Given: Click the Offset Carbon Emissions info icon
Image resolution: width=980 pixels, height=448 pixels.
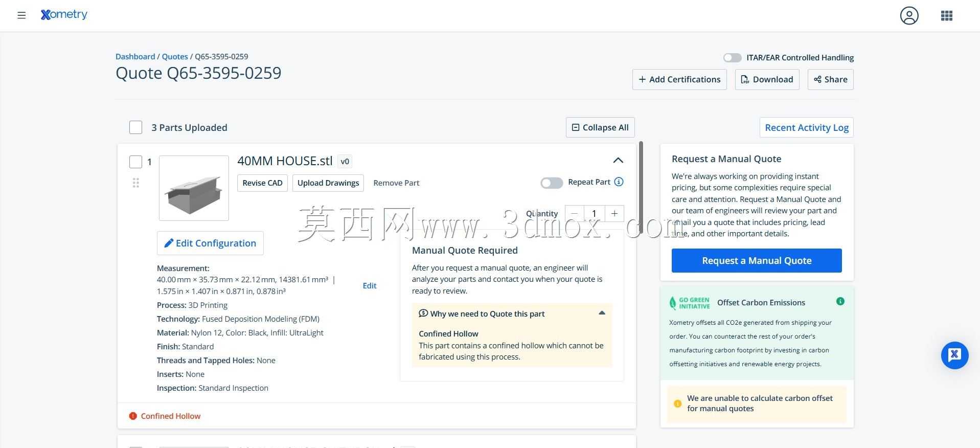Looking at the screenshot, I should pyautogui.click(x=840, y=301).
